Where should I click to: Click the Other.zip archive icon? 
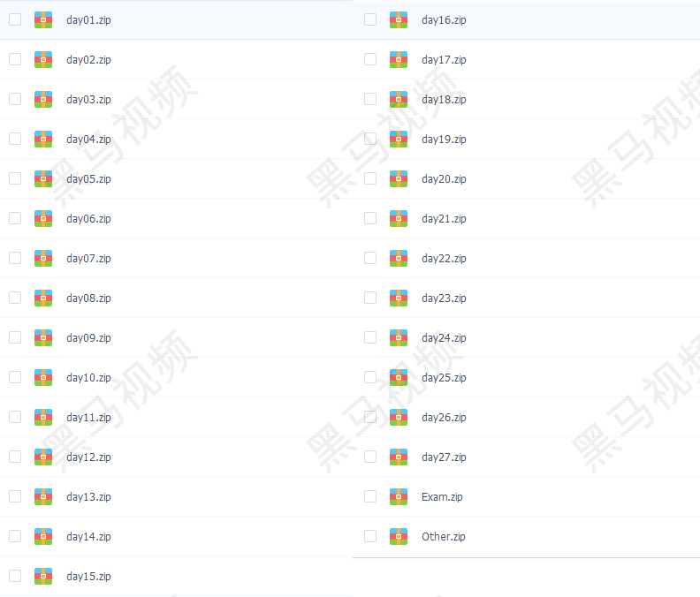click(x=399, y=536)
